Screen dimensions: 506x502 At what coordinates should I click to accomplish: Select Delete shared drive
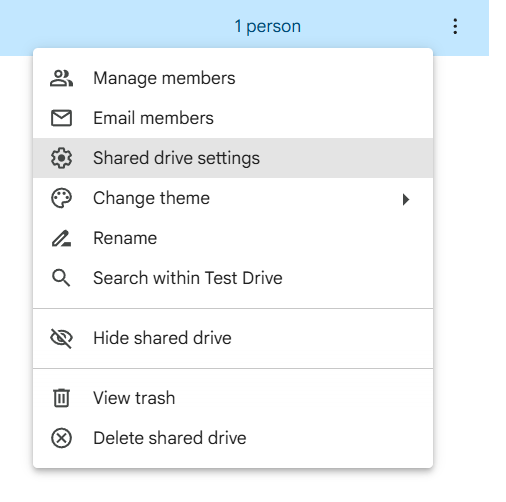tap(233, 438)
